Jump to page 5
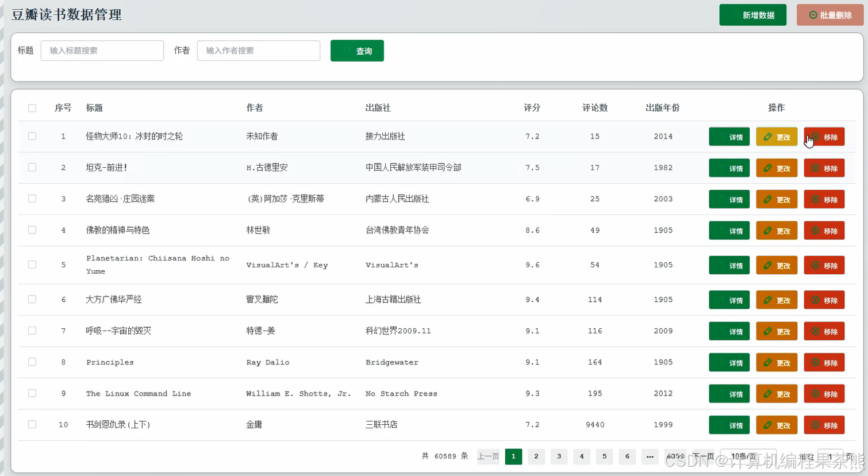The width and height of the screenshot is (868, 476). [604, 456]
